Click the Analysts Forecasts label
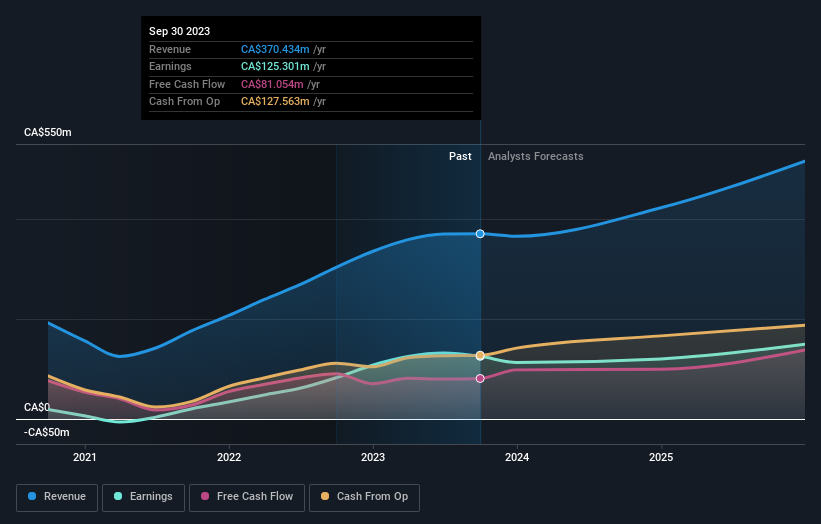 click(536, 157)
